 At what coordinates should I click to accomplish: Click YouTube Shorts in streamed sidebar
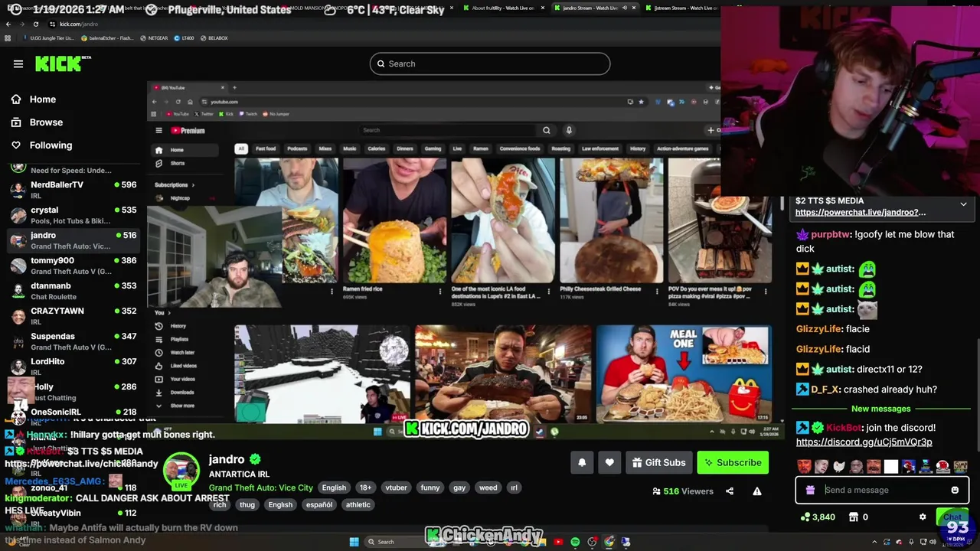(170, 163)
